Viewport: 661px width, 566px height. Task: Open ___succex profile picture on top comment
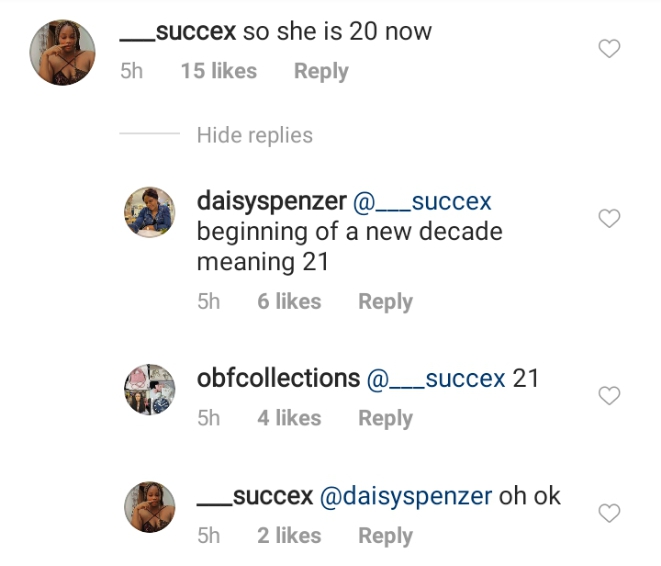click(62, 52)
